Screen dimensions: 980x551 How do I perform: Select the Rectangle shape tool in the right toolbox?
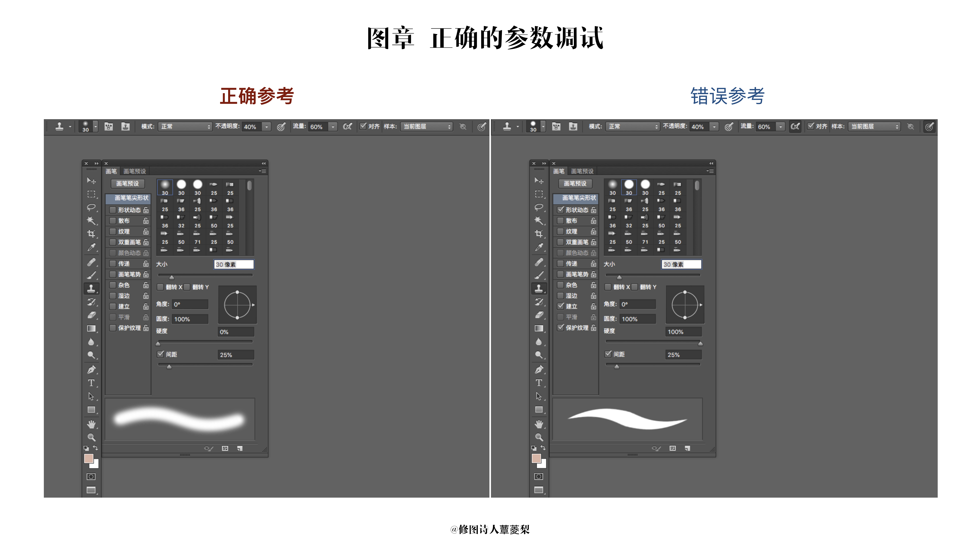coord(539,410)
